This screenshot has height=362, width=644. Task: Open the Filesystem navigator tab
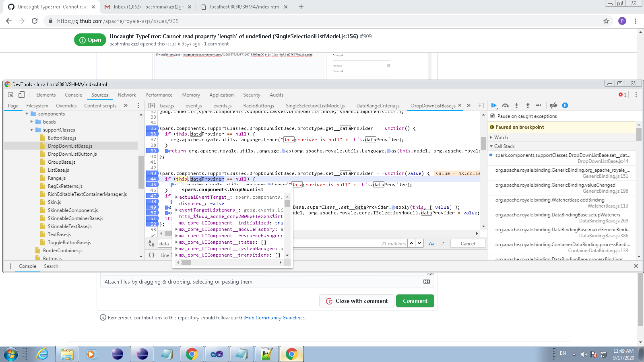point(37,106)
